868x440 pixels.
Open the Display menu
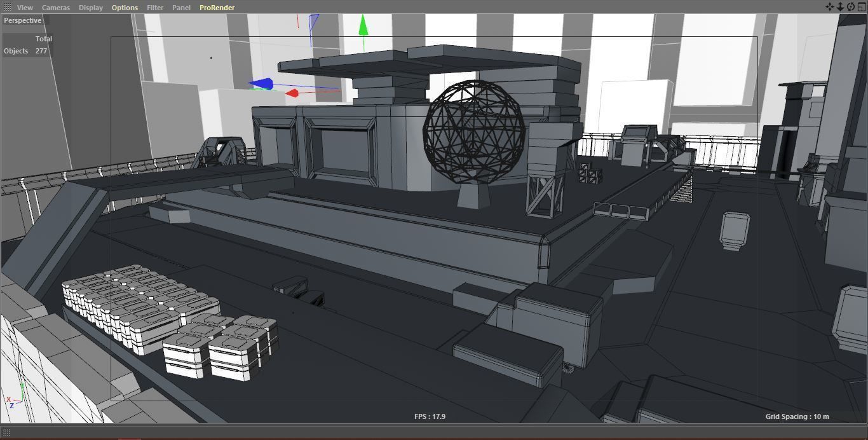pos(91,8)
